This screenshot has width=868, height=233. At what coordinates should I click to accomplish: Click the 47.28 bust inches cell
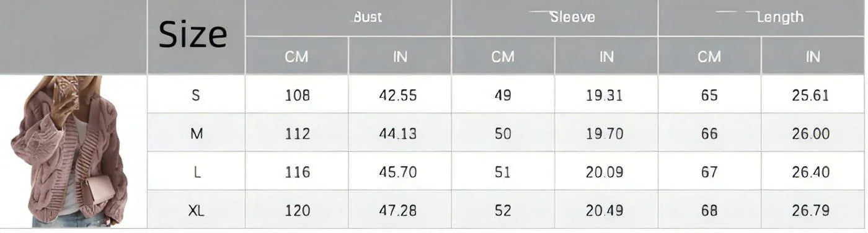(400, 210)
